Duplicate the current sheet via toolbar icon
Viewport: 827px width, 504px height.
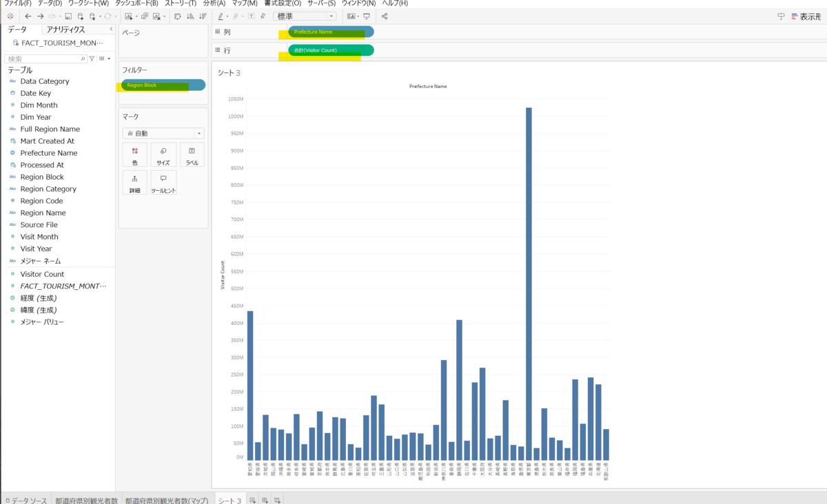[145, 16]
